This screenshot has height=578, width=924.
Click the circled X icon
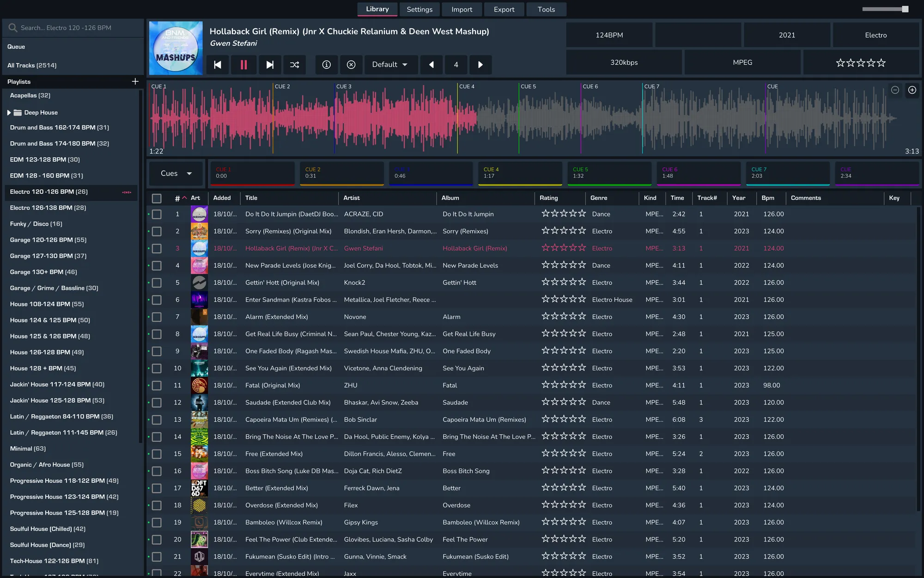351,65
